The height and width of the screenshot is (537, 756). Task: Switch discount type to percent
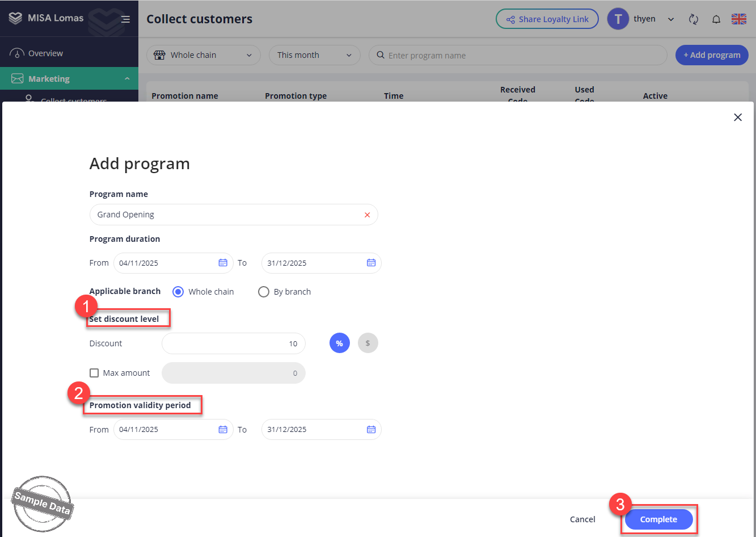(x=339, y=343)
